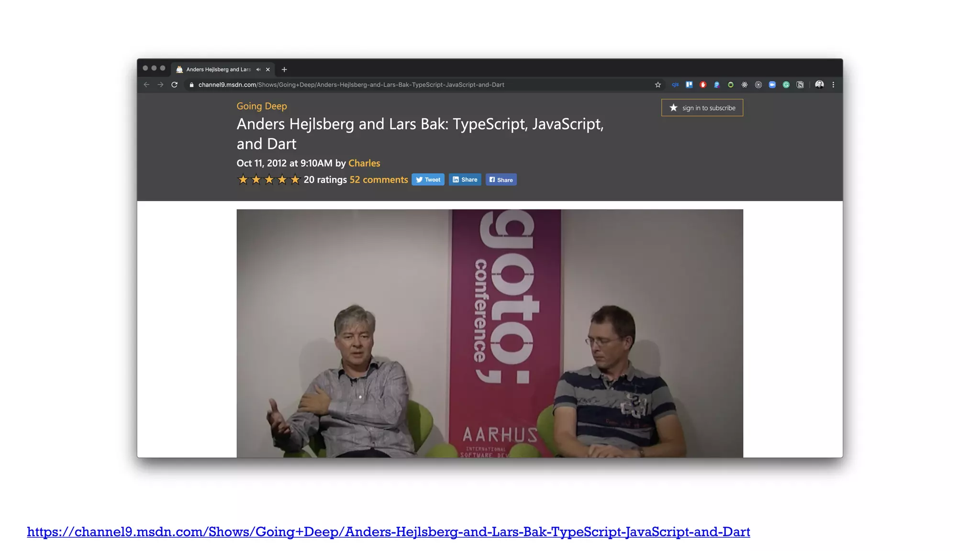Viewport: 980px width, 551px height.
Task: Open the Grammarly extension
Action: (786, 85)
